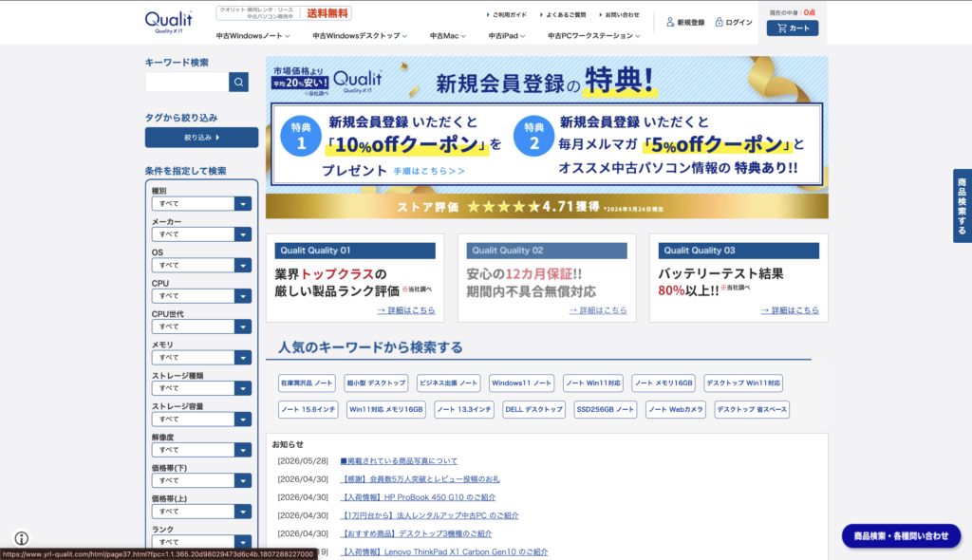Expand the CPU dropdown
This screenshot has width=972, height=560.
coord(201,296)
